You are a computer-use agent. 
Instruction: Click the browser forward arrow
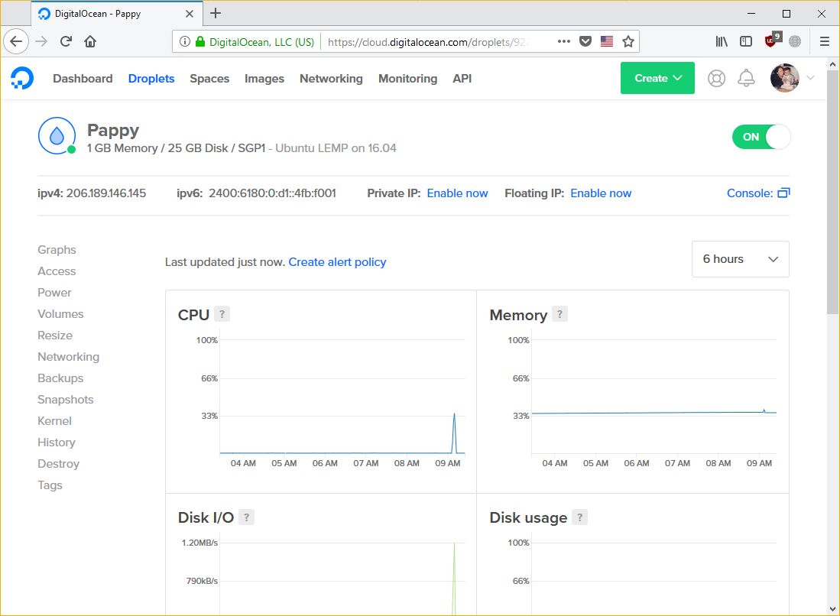(x=41, y=41)
